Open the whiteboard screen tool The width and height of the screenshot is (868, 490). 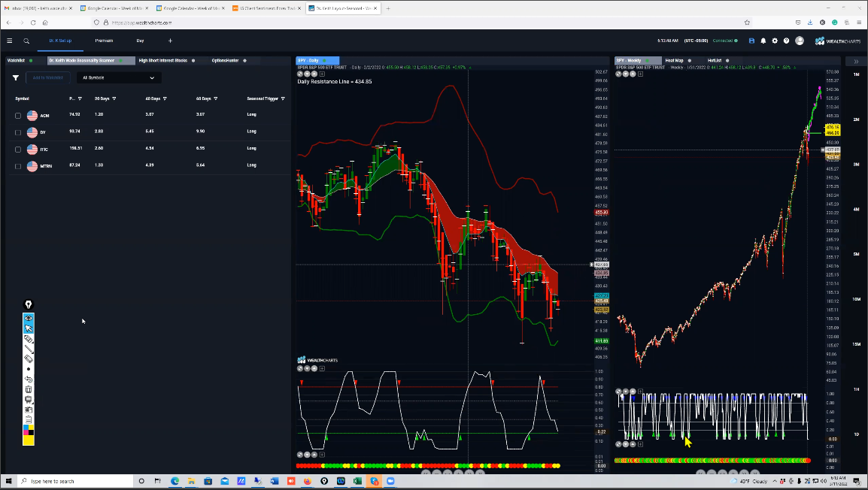(x=29, y=399)
